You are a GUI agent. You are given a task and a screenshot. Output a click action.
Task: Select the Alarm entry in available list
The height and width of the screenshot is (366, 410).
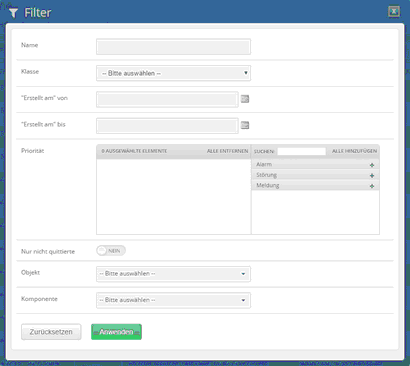(x=315, y=165)
